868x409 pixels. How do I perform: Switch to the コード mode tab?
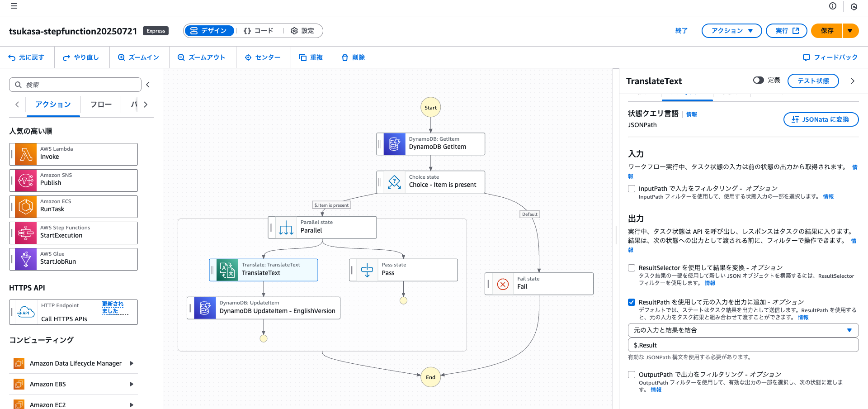259,31
